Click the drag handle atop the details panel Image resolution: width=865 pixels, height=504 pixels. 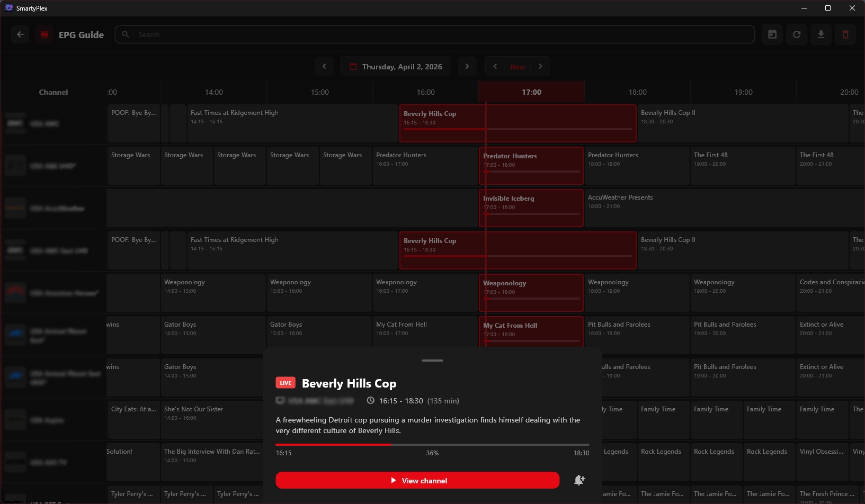point(432,361)
